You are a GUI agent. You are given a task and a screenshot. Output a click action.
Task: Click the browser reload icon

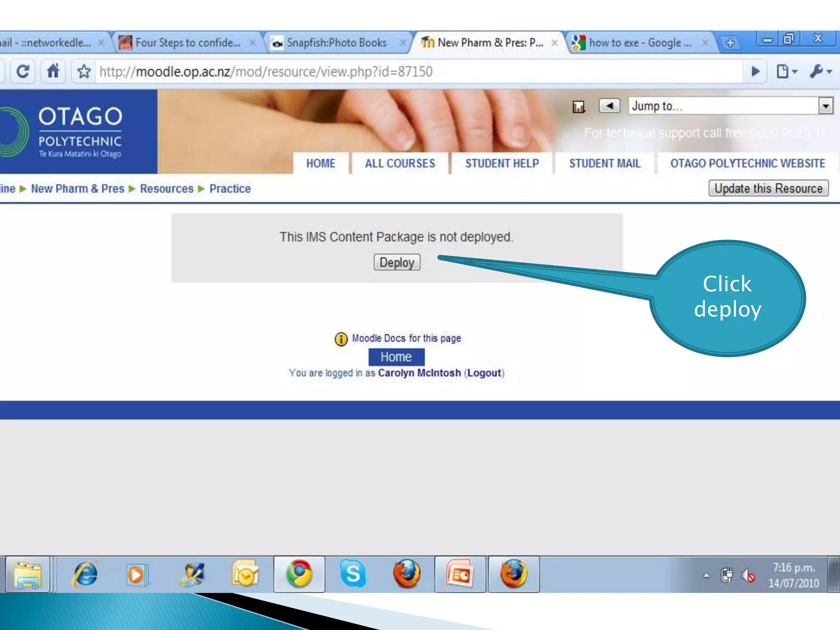coord(23,72)
